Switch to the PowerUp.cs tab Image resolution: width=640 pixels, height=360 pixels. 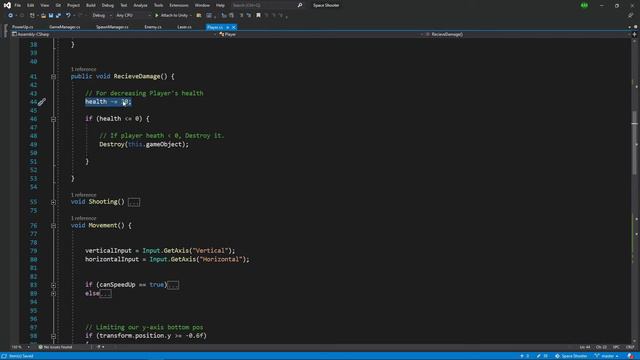(22, 27)
